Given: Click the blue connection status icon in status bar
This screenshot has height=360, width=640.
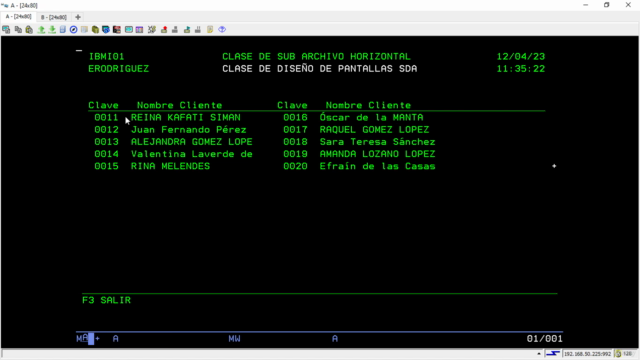Looking at the screenshot, I should tap(553, 353).
